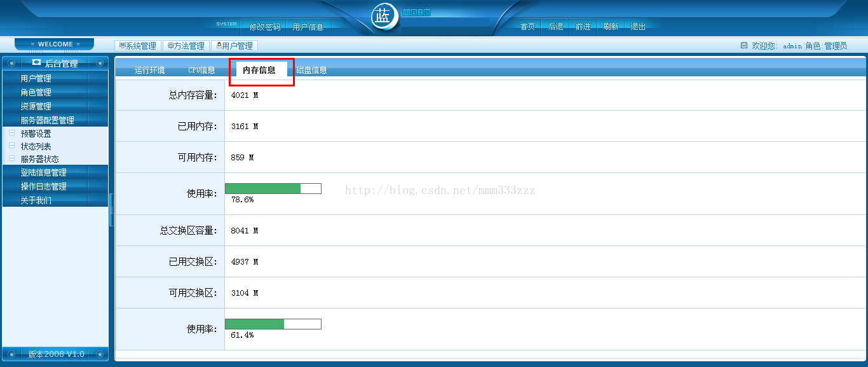Click the 刷新 refresh link in header
The width and height of the screenshot is (868, 367).
point(611,27)
